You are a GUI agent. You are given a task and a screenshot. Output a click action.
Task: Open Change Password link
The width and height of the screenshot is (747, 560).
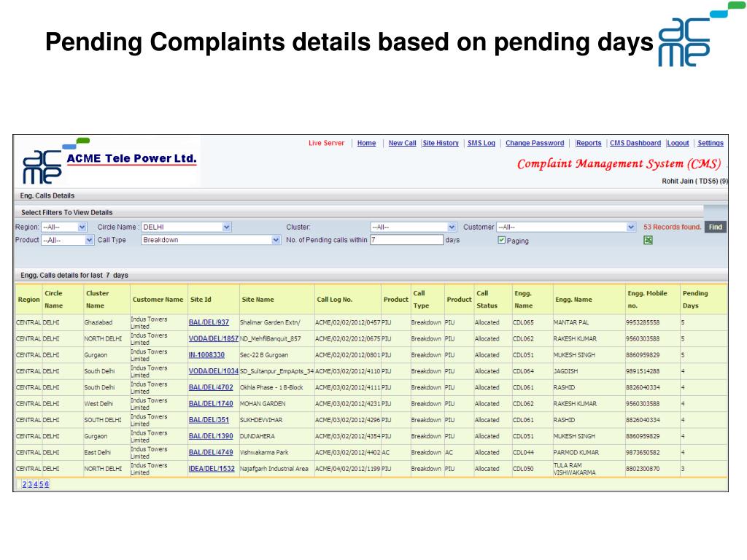[x=535, y=143]
